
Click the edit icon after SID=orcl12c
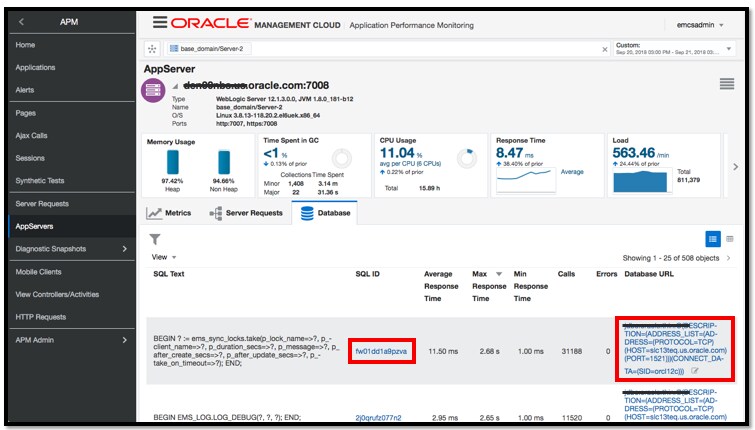click(695, 371)
